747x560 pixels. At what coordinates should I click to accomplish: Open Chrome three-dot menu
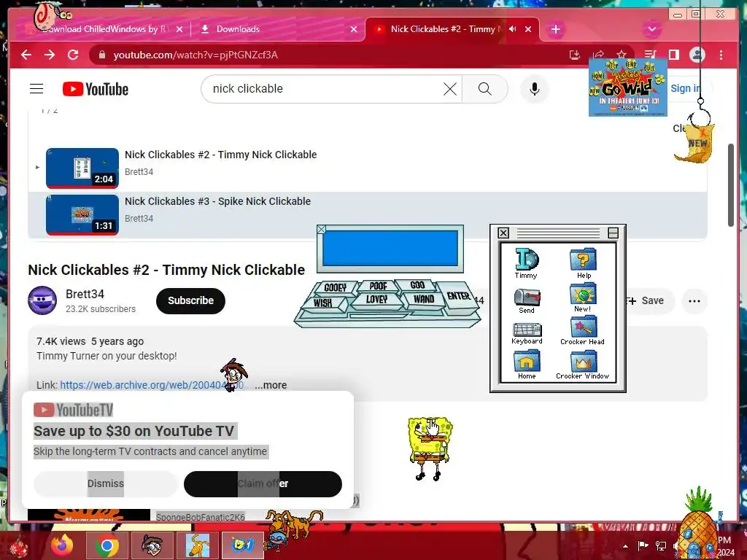coord(721,55)
